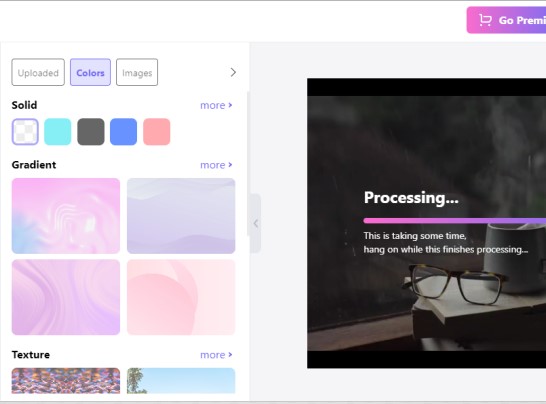Pick the dark gray solid color swatch
The width and height of the screenshot is (546, 404).
91,132
